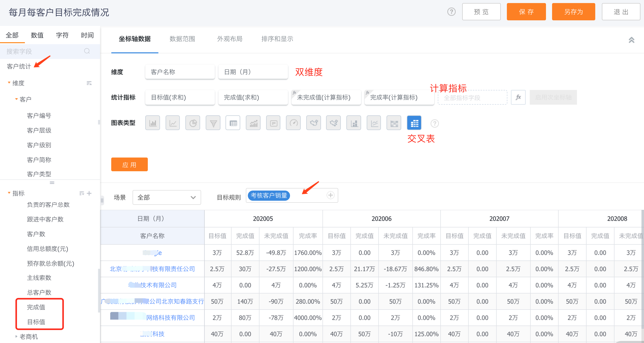Open the help icon next to 预览
The image size is (644, 343).
pos(451,12)
